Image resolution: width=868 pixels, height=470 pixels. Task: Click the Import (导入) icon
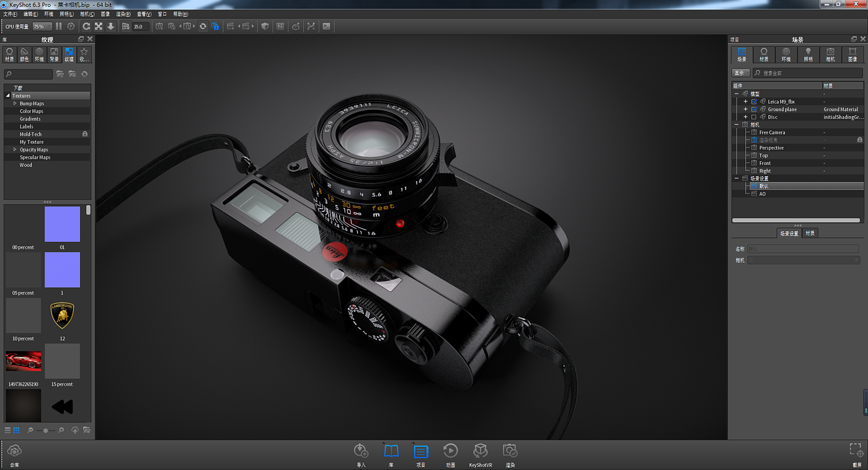tap(361, 451)
